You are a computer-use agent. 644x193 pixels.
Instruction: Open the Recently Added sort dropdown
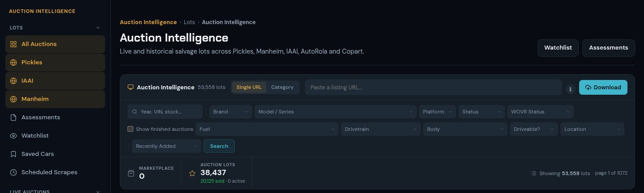coord(166,146)
